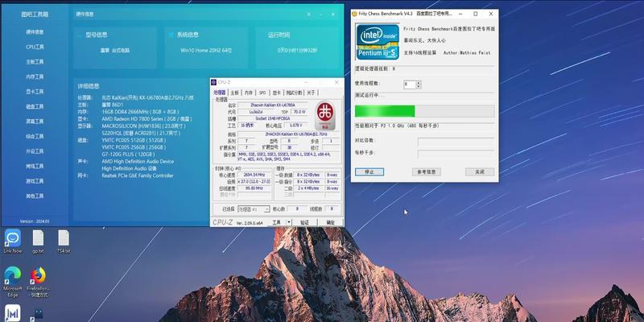Select CPU工具 in toolbox sidebar

coord(35,47)
